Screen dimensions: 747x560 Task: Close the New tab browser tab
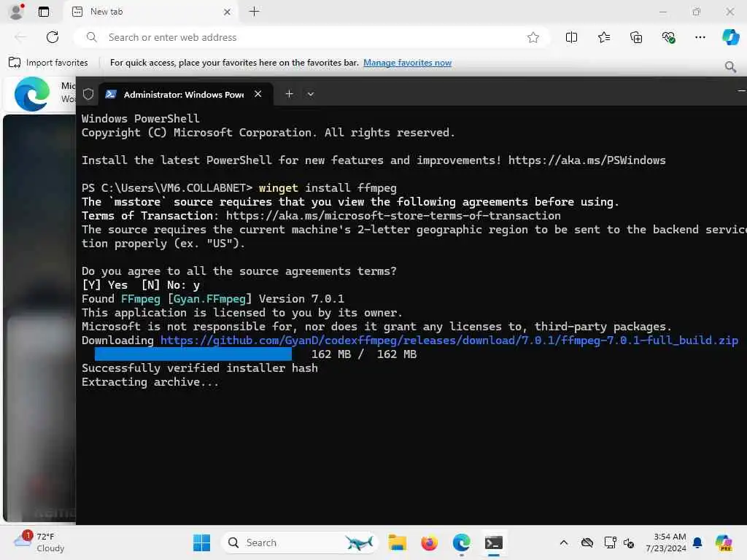(x=228, y=12)
